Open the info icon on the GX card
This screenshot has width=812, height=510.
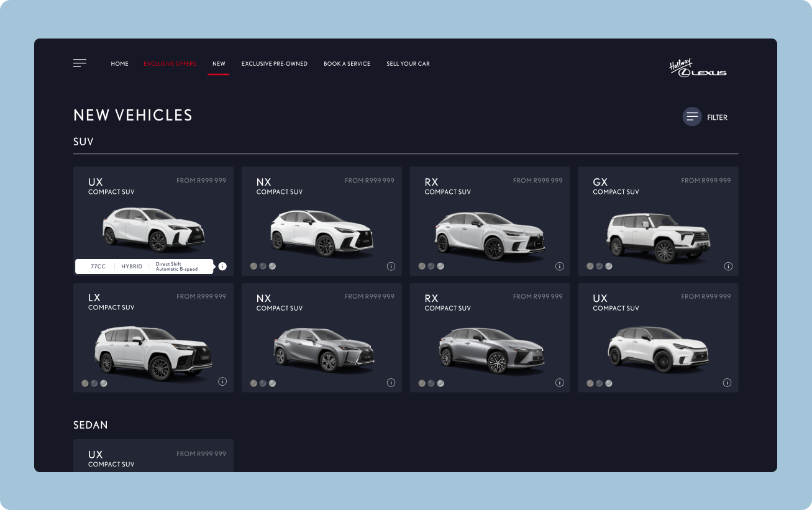point(728,266)
